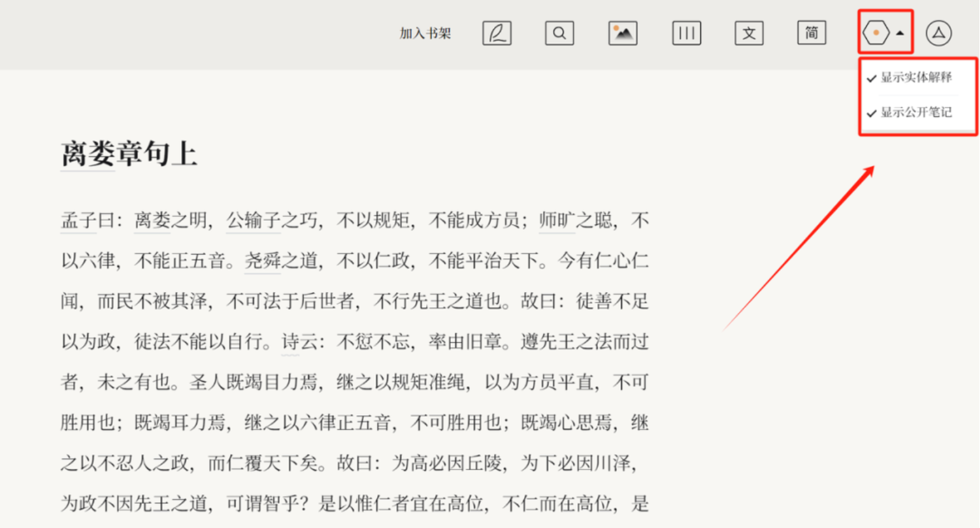Click underlined 离娄 in the chapter heading
Viewport: 980px width, 528px height.
[x=88, y=154]
